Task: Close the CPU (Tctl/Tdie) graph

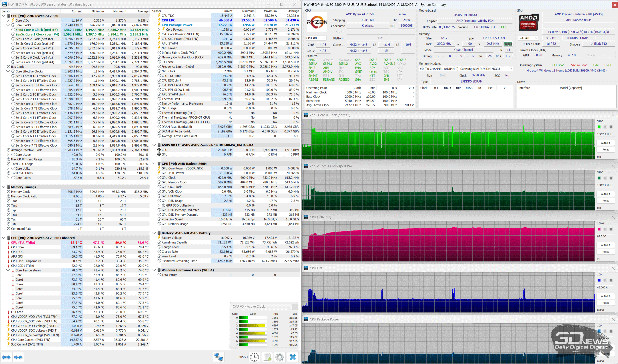Action: [613, 217]
